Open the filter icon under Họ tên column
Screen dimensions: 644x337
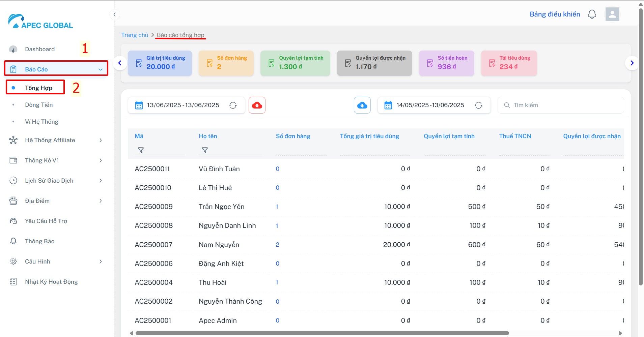205,150
